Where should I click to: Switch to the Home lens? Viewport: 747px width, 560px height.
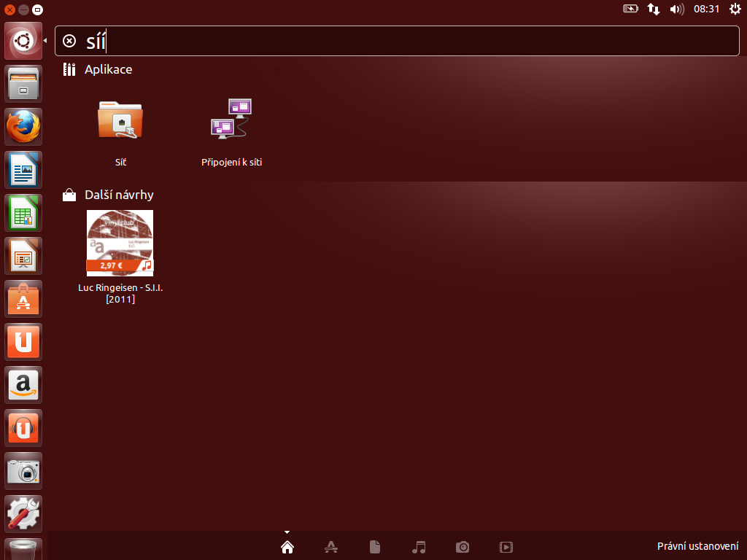pos(287,547)
